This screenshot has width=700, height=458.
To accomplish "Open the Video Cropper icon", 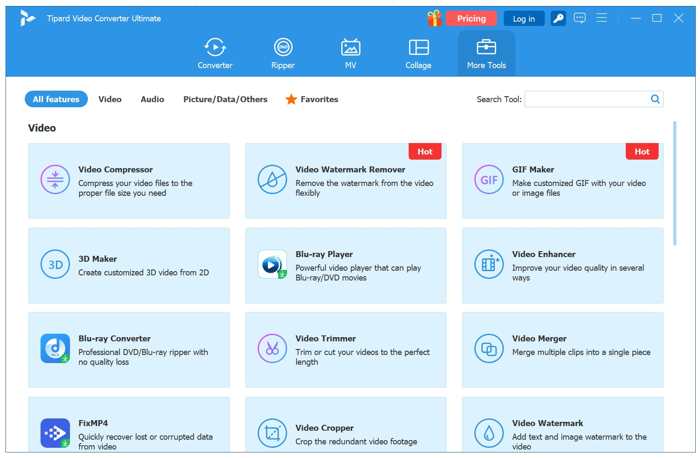I will 272,433.
